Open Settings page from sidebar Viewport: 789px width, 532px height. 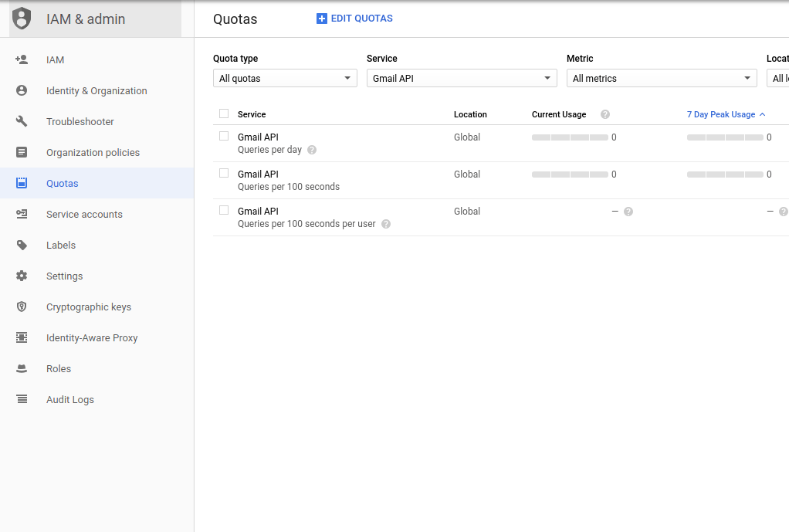[97, 276]
